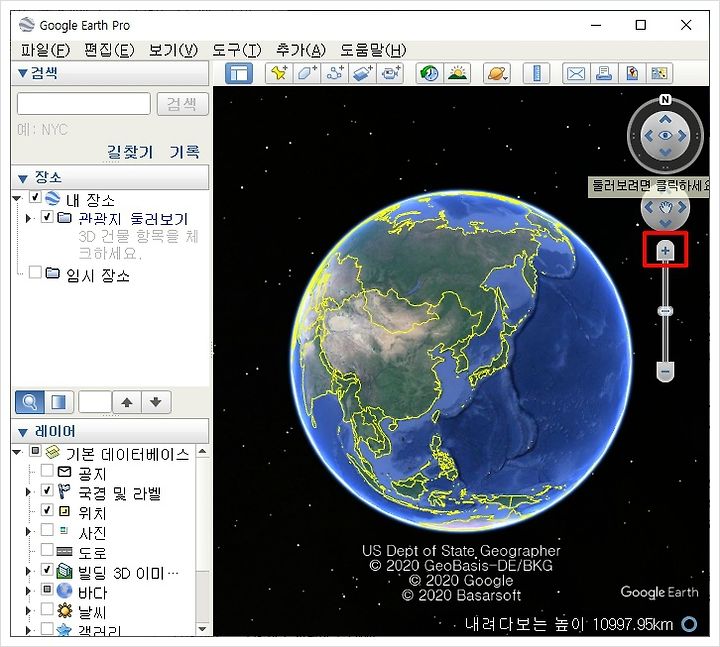The height and width of the screenshot is (647, 720).
Task: Click the save image icon
Action: pos(632,73)
